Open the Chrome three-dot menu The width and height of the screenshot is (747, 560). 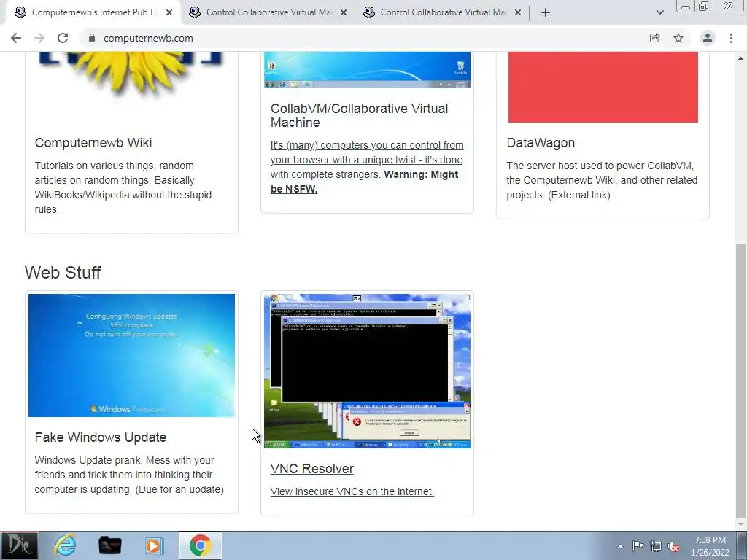[731, 38]
